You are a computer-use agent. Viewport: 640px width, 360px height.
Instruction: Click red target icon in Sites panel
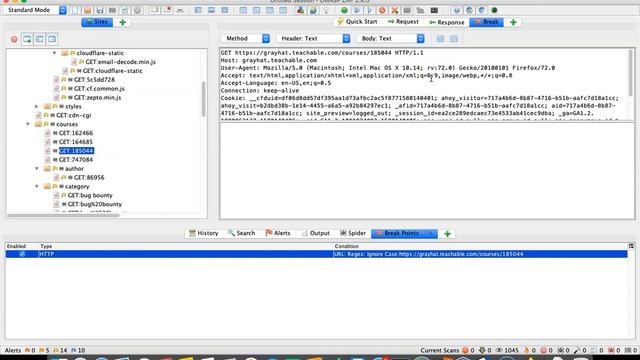[14, 39]
